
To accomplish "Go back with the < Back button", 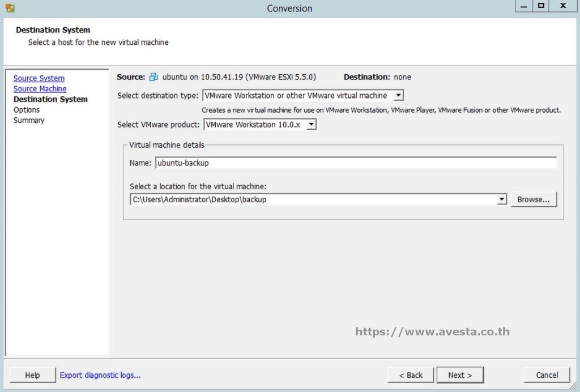I will 411,375.
